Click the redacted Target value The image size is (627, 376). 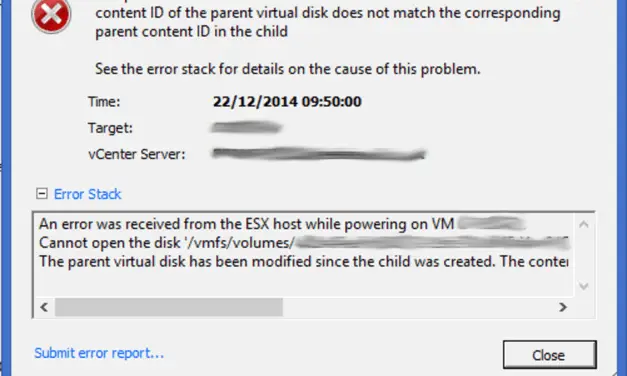point(247,128)
